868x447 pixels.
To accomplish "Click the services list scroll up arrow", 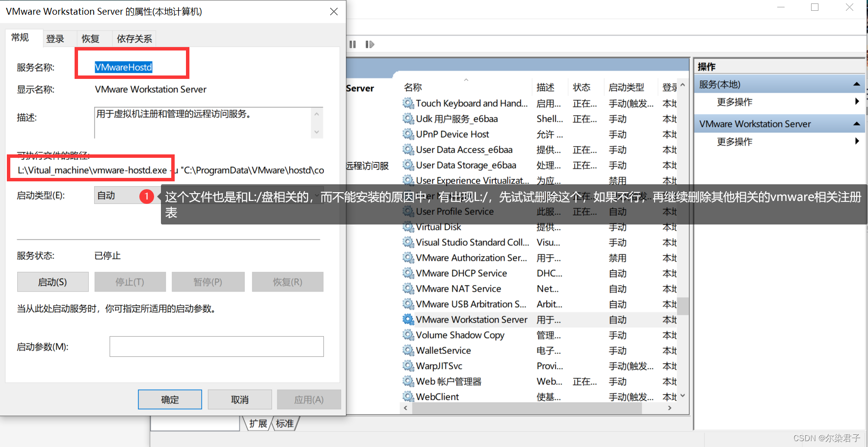I will (x=683, y=84).
